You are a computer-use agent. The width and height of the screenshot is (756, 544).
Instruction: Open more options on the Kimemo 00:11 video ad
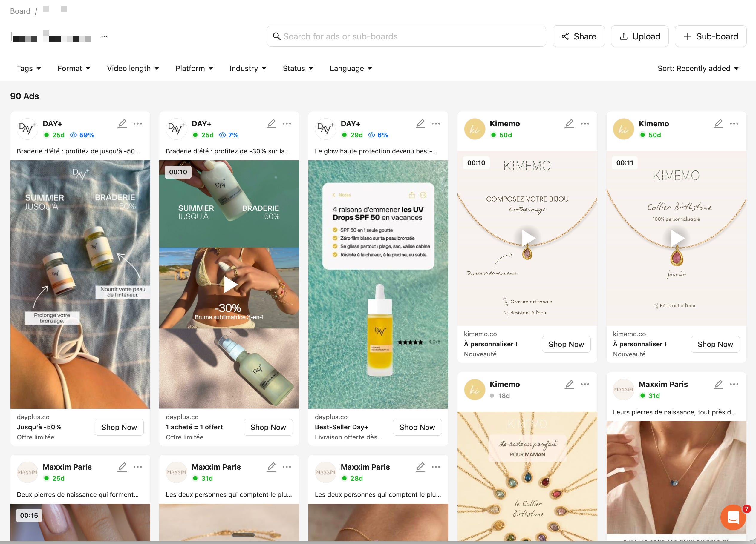734,124
